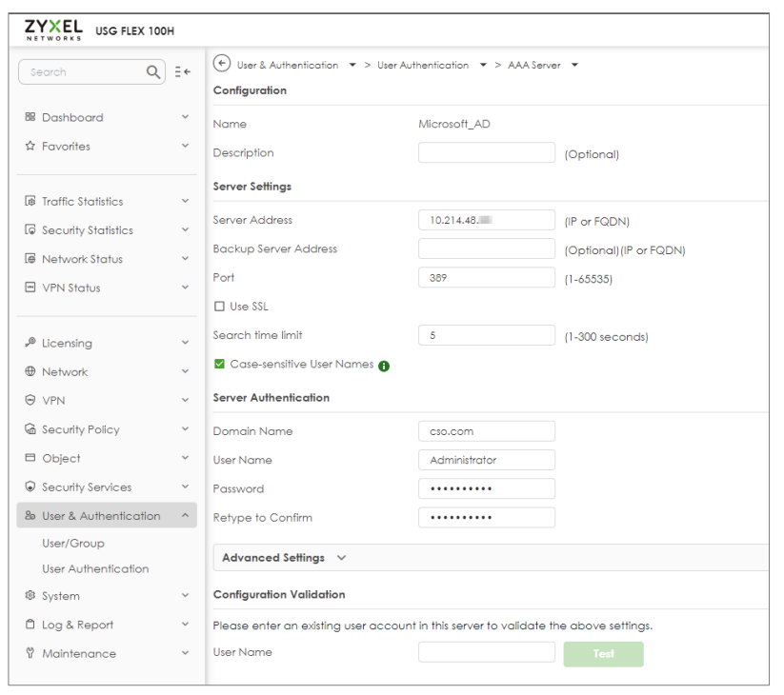Click the Microsoft_AD name text
The width and height of the screenshot is (784, 695).
pyautogui.click(x=454, y=124)
